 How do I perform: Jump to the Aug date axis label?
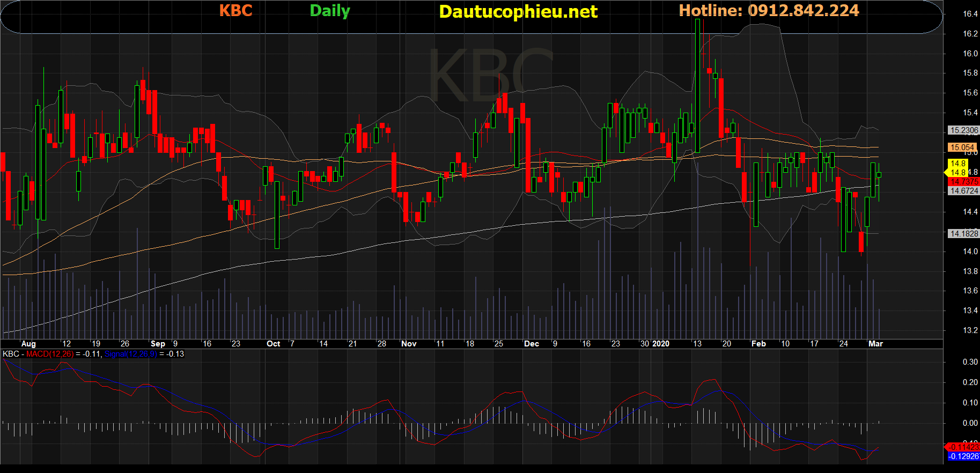[28, 344]
